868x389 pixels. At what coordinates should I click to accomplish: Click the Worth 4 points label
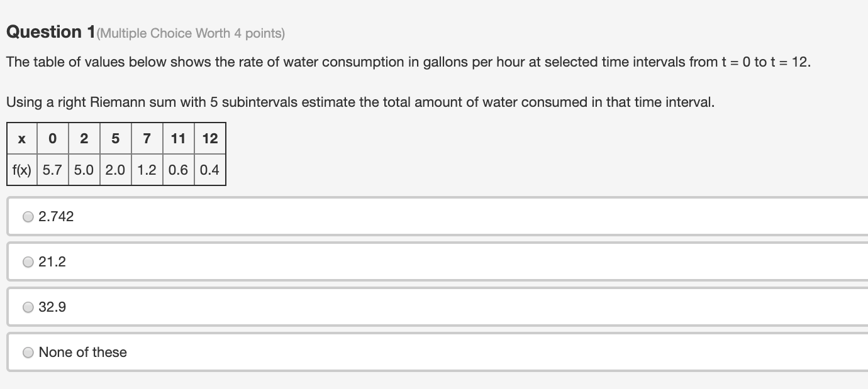coord(189,33)
